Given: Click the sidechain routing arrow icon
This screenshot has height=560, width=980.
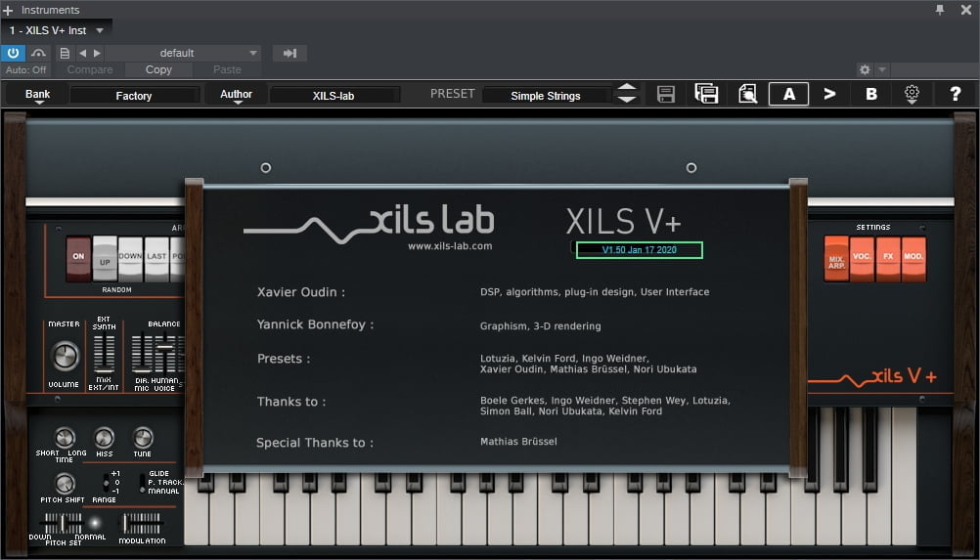Looking at the screenshot, I should point(290,53).
